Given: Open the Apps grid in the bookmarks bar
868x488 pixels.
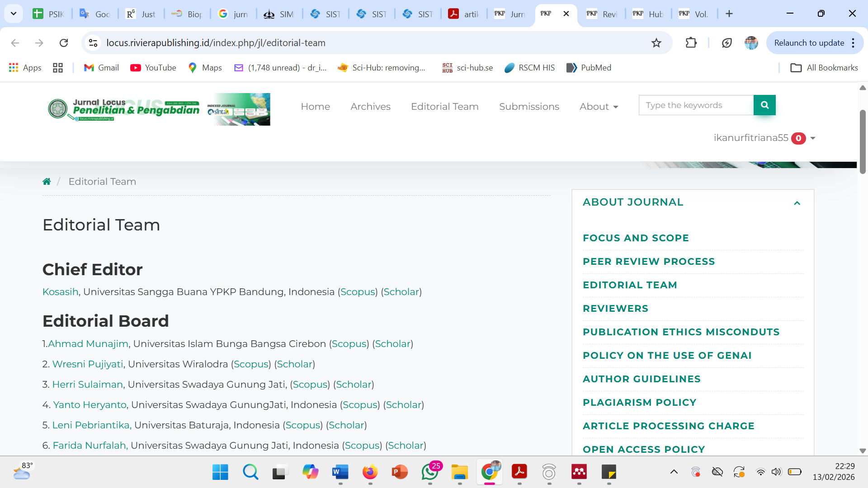Looking at the screenshot, I should point(25,68).
